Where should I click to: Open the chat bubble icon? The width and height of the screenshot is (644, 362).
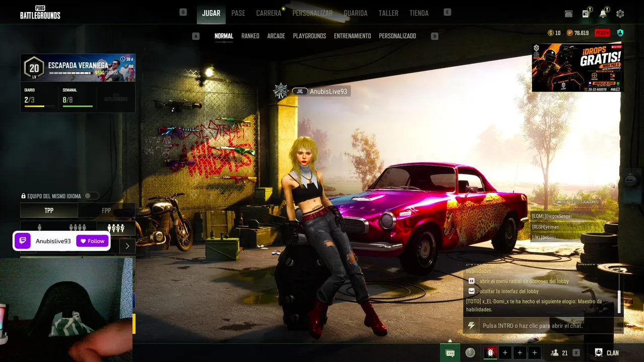[x=450, y=353]
